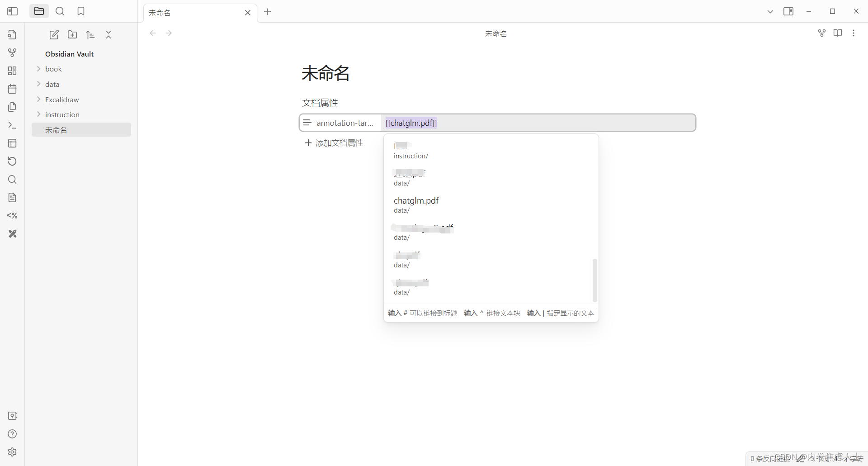This screenshot has width=868, height=466.
Task: Switch to the 未命名 tab
Action: pos(190,12)
